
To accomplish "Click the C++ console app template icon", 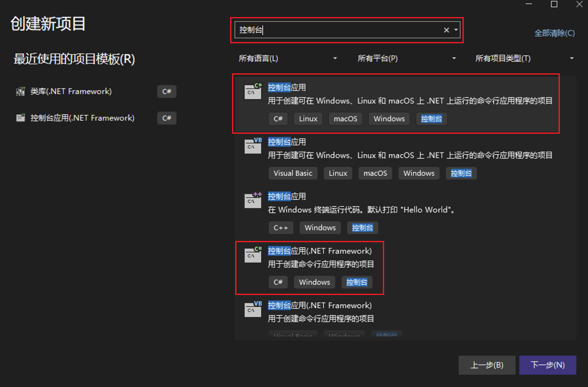I will pyautogui.click(x=253, y=200).
